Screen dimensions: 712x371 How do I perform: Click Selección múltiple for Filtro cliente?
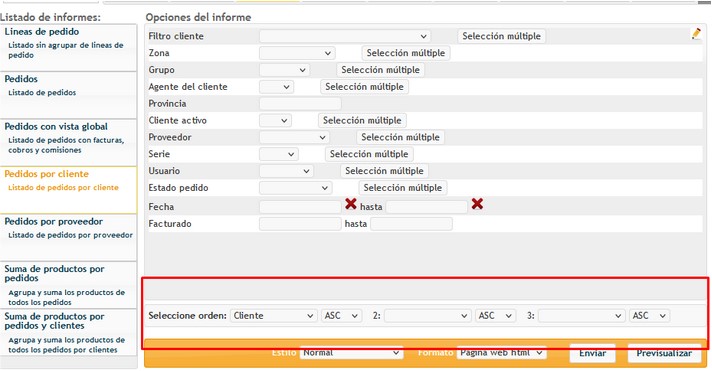pyautogui.click(x=501, y=36)
